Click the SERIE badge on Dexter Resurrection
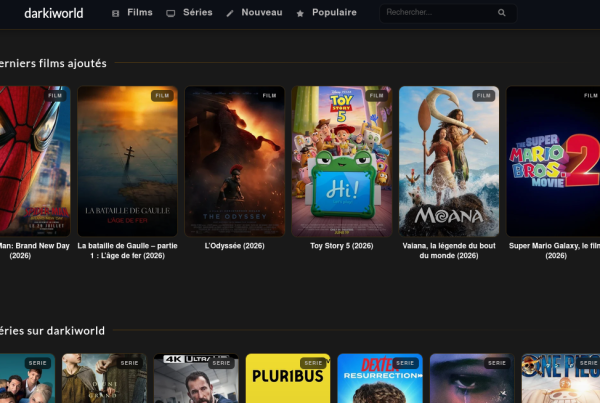This screenshot has width=600, height=403. 405,363
